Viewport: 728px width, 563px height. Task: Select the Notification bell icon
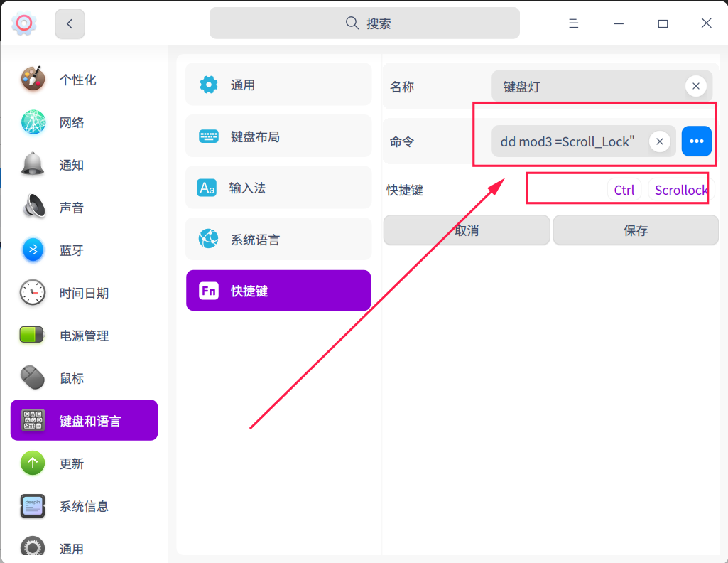pos(33,164)
